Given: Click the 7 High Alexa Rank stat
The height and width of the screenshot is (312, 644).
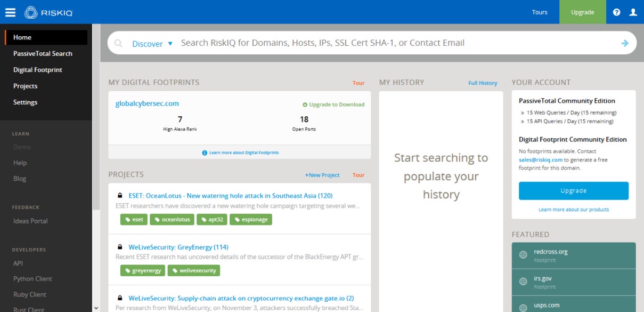Looking at the screenshot, I should tap(180, 123).
